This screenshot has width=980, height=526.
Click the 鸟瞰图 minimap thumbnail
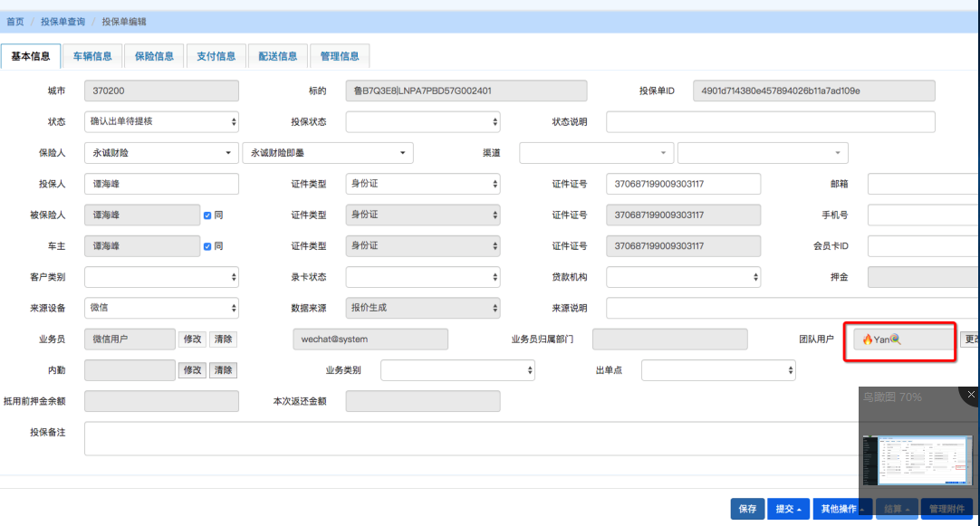(x=918, y=460)
